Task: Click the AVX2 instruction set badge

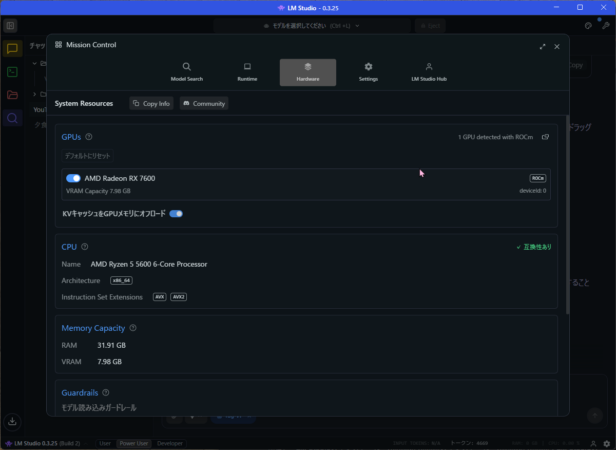Action: point(179,297)
